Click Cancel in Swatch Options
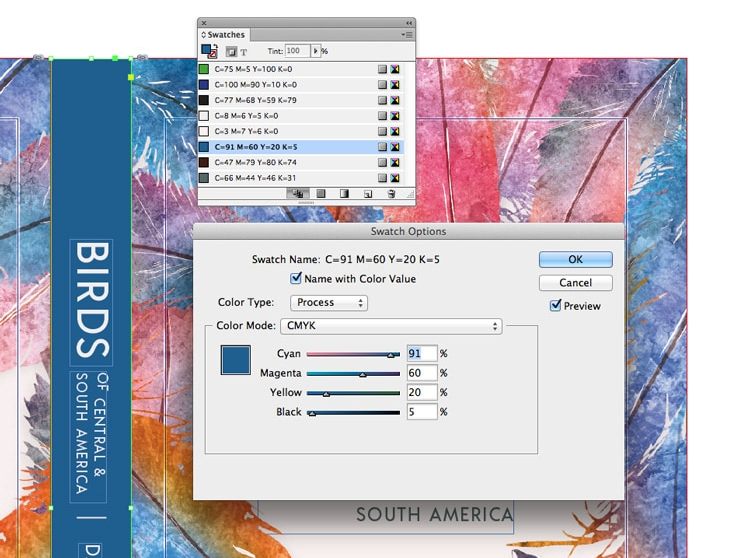750x558 pixels. pyautogui.click(x=575, y=283)
